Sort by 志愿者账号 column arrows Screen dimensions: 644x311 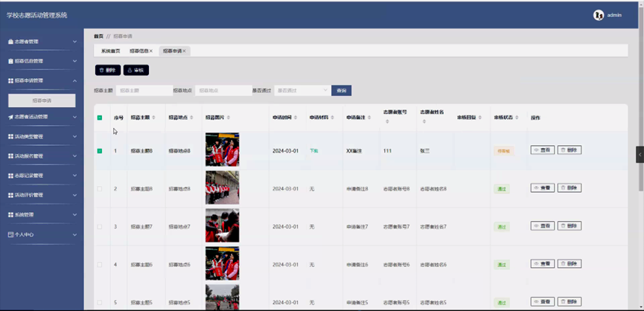click(387, 122)
